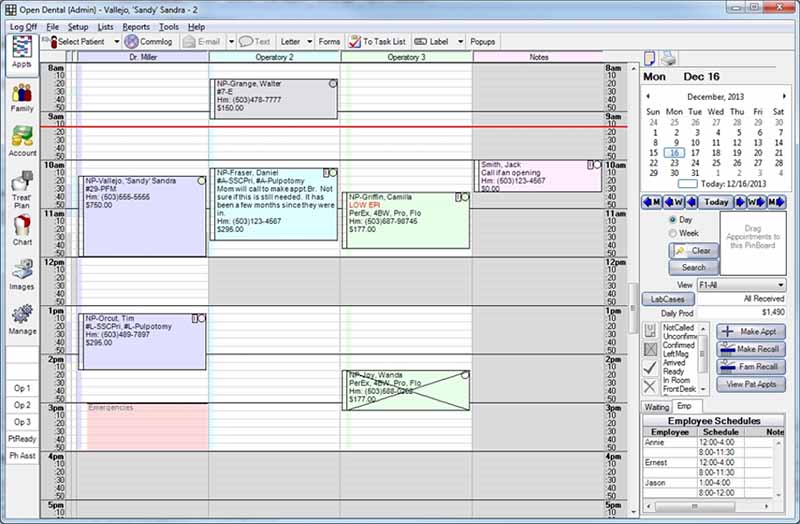Switch to the Waiting tab

point(656,407)
